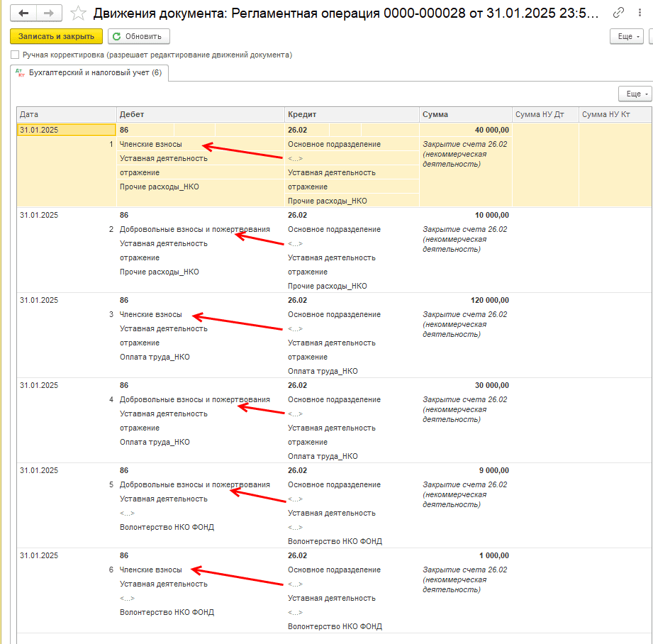This screenshot has width=653, height=644.
Task: Copy link using the chain icon
Action: (x=619, y=13)
